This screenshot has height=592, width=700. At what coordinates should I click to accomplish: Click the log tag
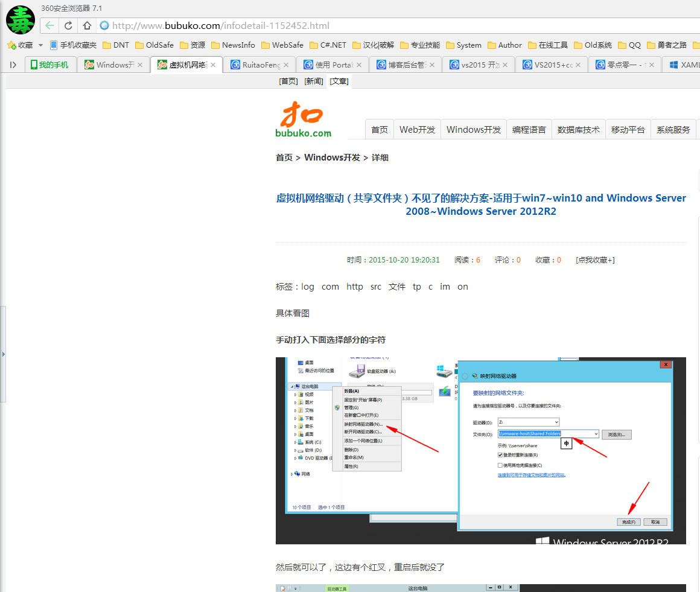tap(308, 287)
